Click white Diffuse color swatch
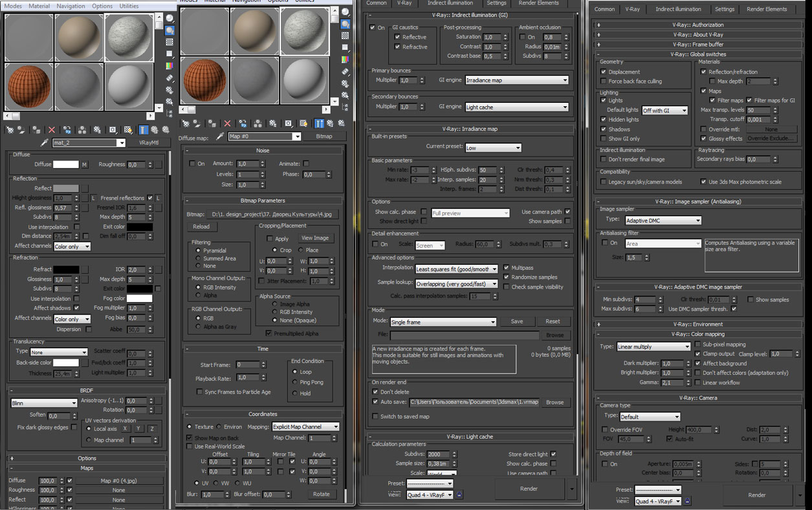The width and height of the screenshot is (812, 510). click(66, 164)
